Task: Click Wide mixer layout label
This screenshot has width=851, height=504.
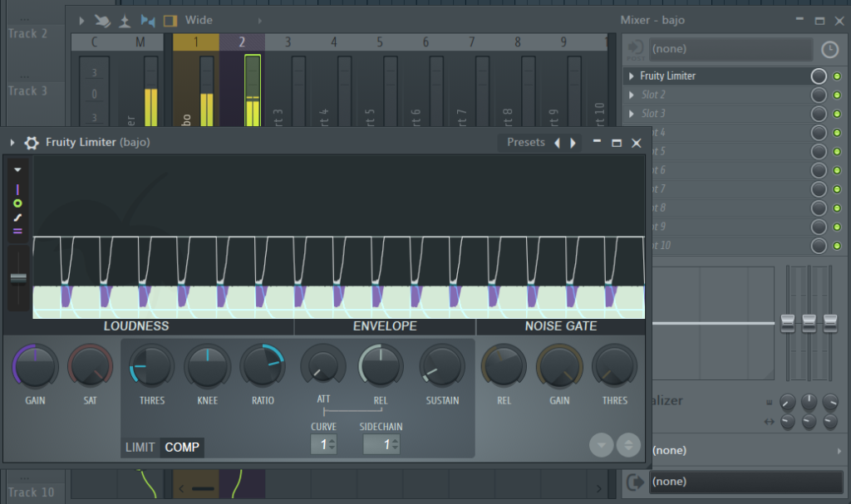Action: click(x=199, y=21)
